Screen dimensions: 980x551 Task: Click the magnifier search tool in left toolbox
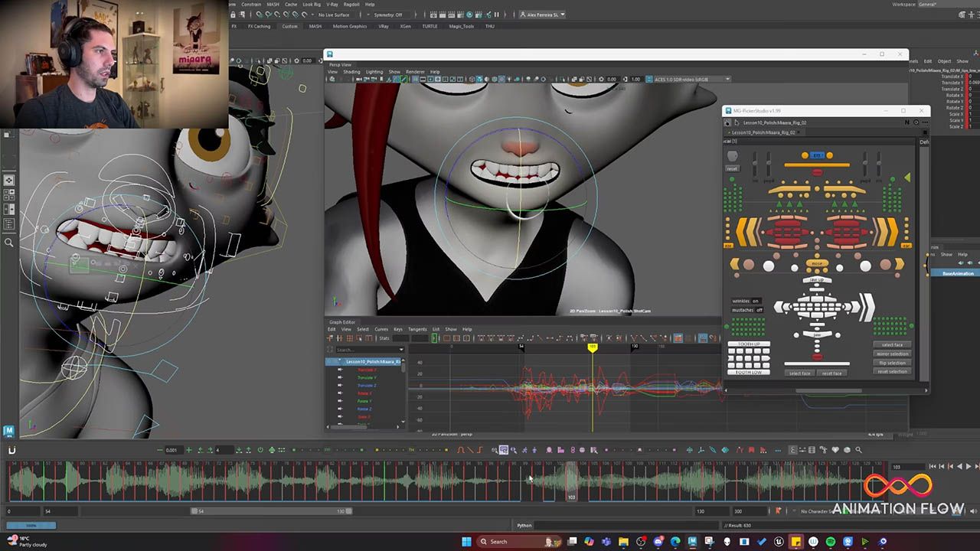point(9,243)
